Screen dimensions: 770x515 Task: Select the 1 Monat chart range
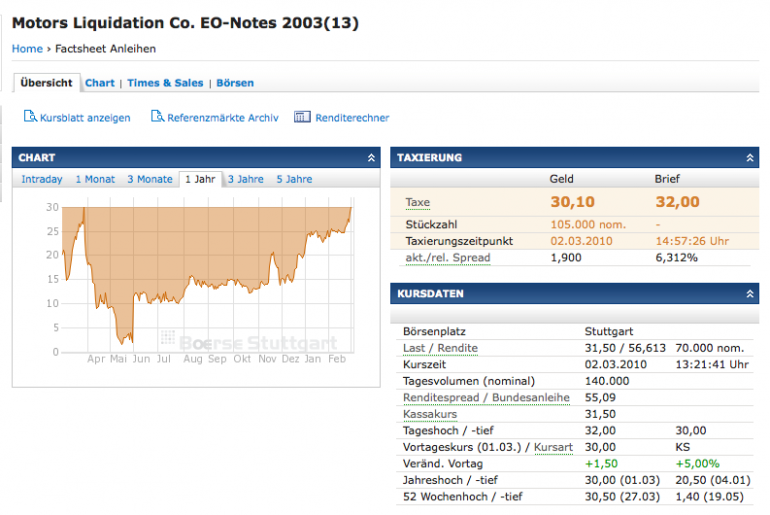(x=95, y=180)
